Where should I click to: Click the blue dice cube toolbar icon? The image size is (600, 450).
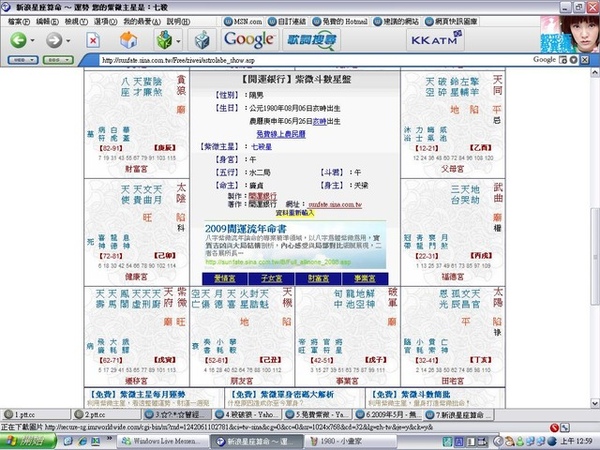pyautogui.click(x=202, y=40)
